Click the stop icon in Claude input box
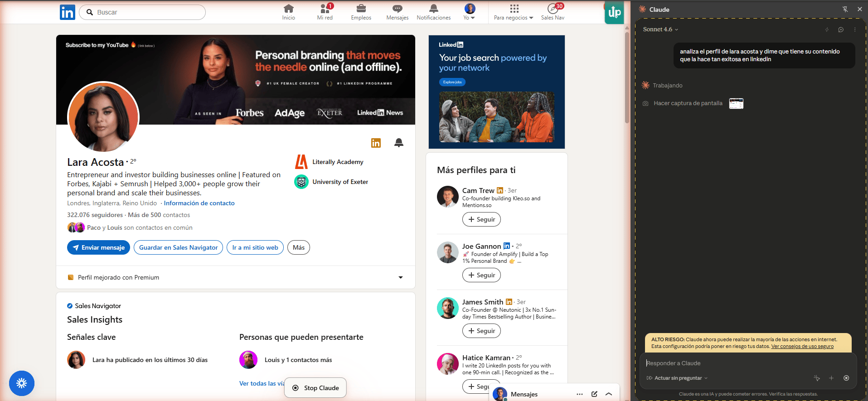The height and width of the screenshot is (401, 868). point(846,378)
